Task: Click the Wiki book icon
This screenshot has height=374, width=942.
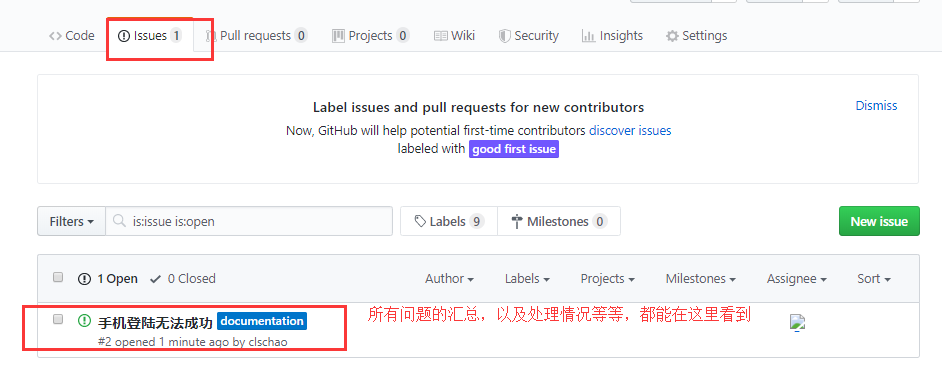Action: [x=440, y=36]
